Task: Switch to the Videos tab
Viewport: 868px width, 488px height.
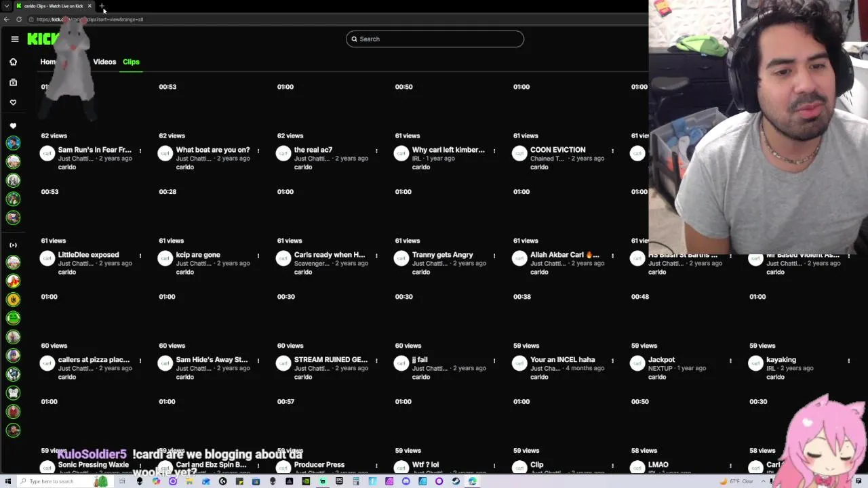Action: [104, 62]
